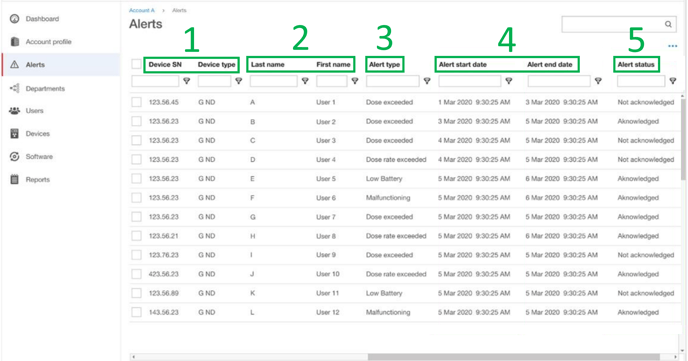
Task: Click the 123.76.23 serial number cell
Action: (164, 255)
